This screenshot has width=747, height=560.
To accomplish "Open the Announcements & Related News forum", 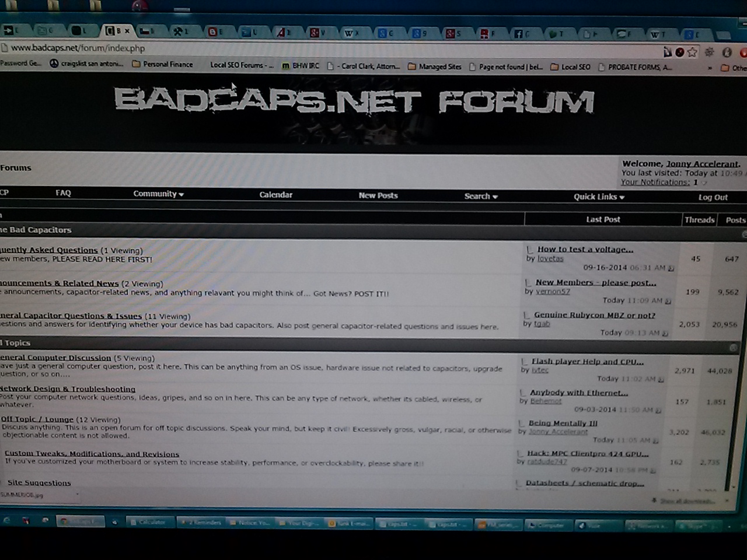I will pos(59,283).
